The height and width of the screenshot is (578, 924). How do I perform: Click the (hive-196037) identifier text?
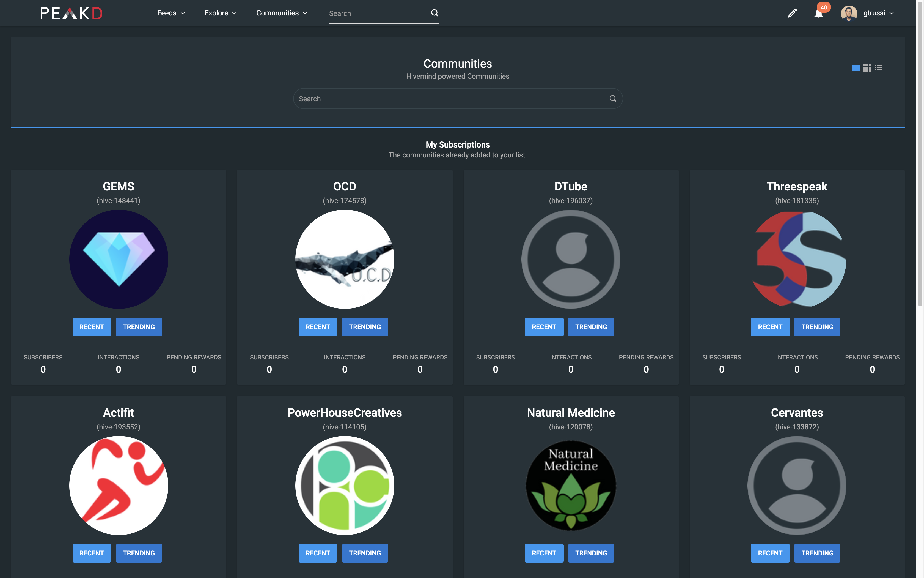pyautogui.click(x=571, y=201)
